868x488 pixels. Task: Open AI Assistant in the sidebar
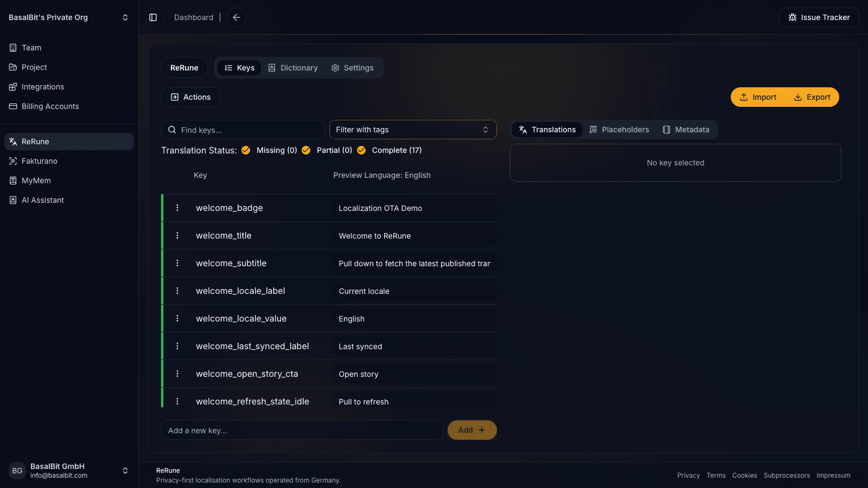pyautogui.click(x=69, y=200)
